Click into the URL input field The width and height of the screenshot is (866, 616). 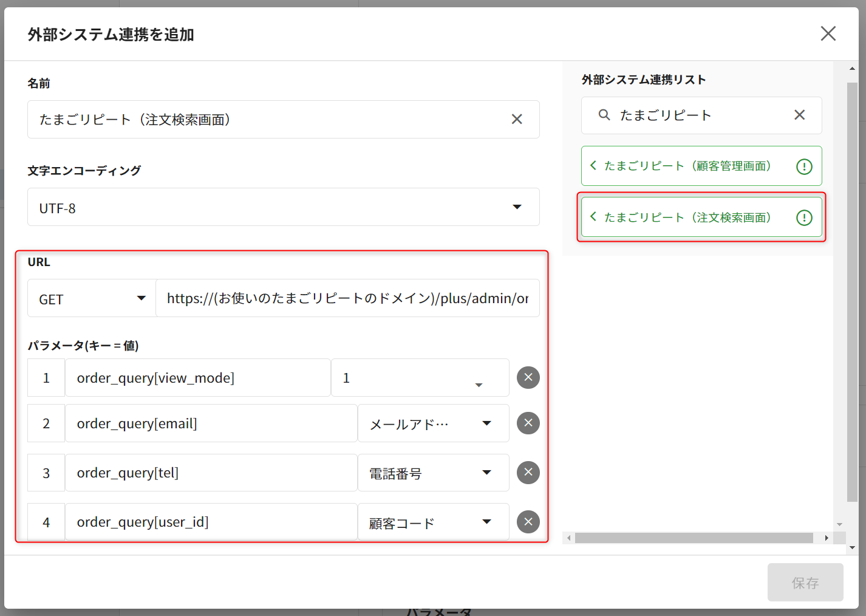[347, 299]
